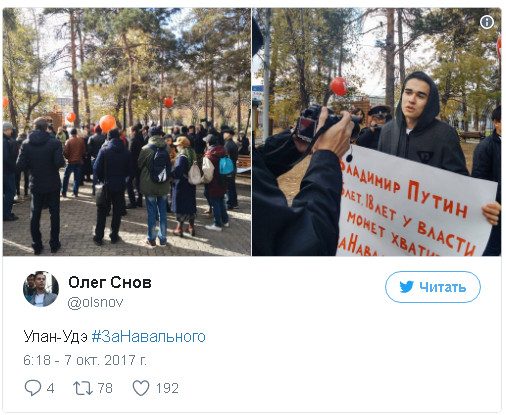Click the like count 192
This screenshot has width=506, height=415.
167,388
